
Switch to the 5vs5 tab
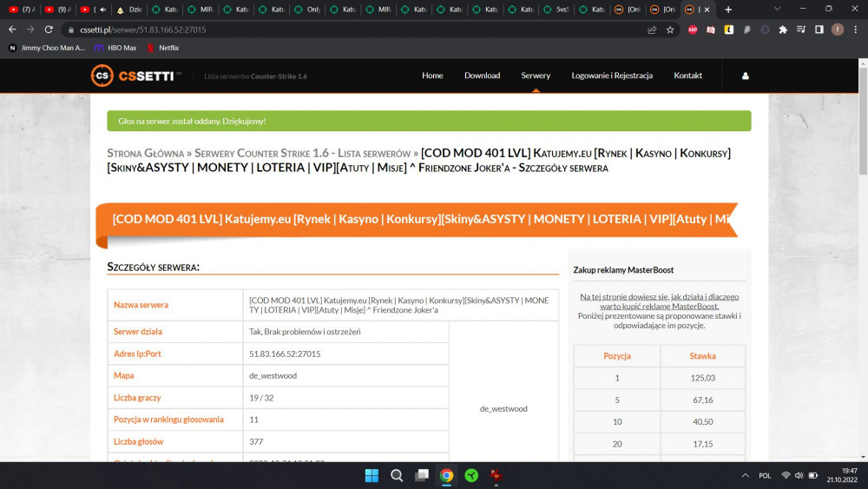click(x=556, y=10)
